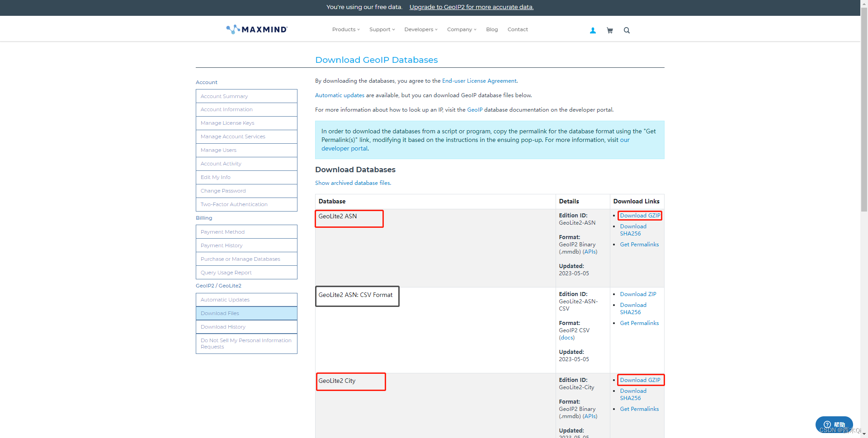Download SHA256 for GeoLite2 ASN CSV
Viewport: 868px width, 438px height.
pos(633,309)
